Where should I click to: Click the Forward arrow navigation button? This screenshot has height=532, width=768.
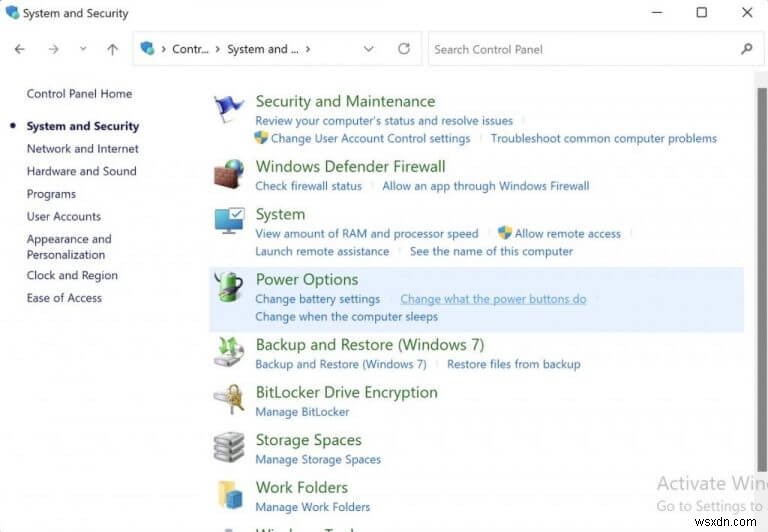(x=53, y=49)
